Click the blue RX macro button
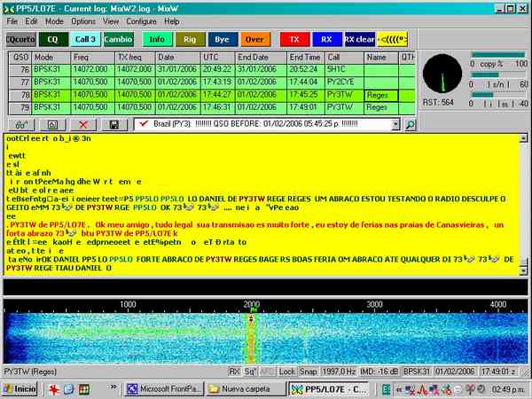 325,39
